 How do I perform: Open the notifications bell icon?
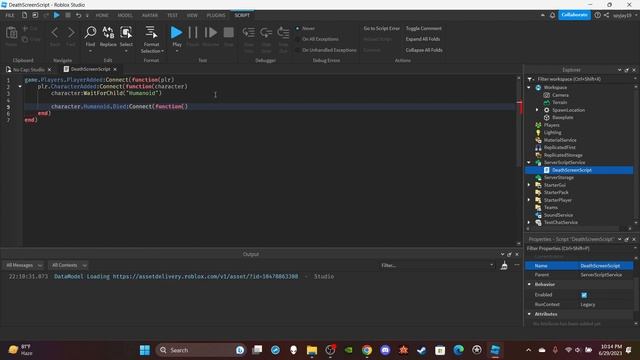tap(552, 15)
